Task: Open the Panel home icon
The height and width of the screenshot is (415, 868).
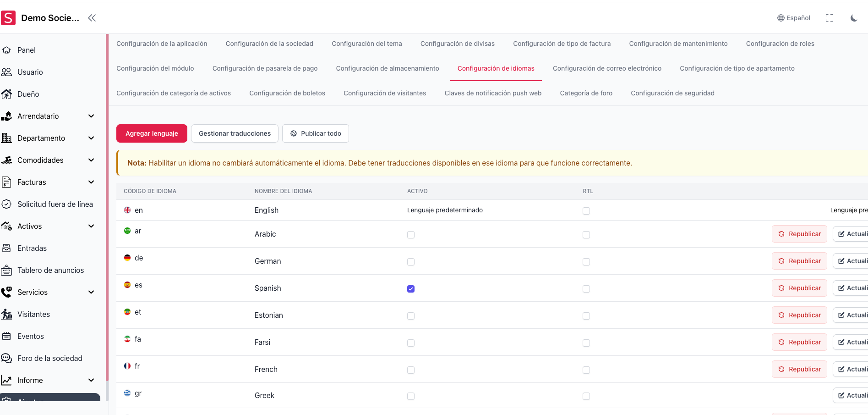Action: coord(7,50)
